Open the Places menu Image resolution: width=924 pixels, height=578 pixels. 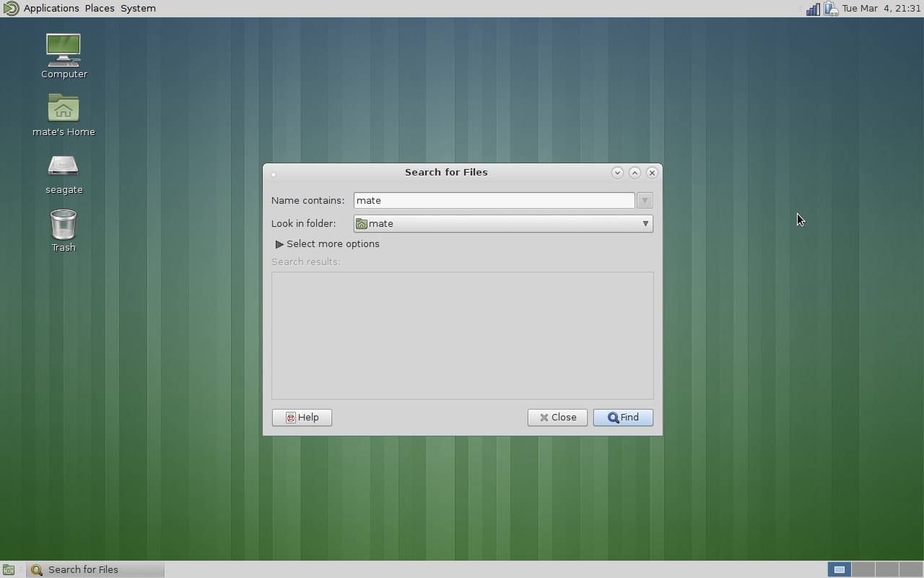(x=100, y=9)
